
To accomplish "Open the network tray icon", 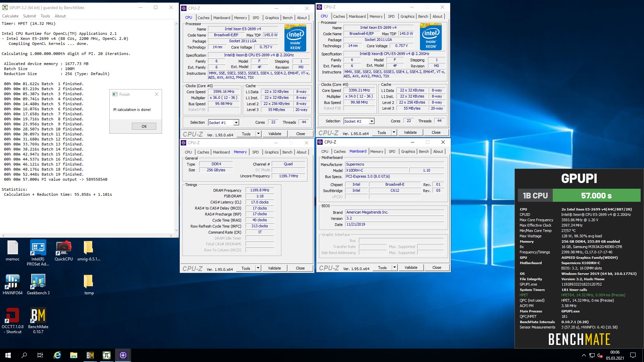I will coord(592,355).
